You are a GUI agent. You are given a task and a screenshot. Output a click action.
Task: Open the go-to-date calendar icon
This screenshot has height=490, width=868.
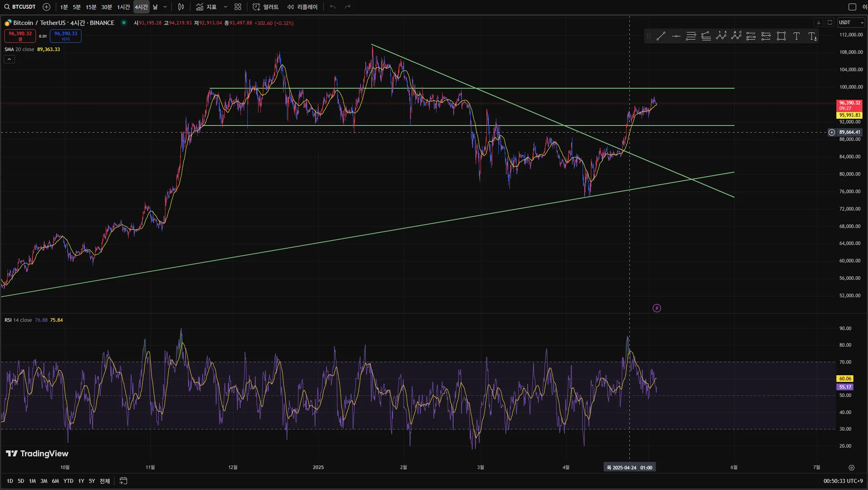[x=123, y=481]
